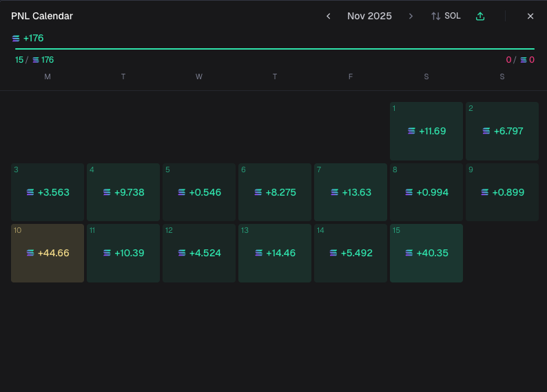Click the F weekday column header
The height and width of the screenshot is (392, 547).
[x=351, y=76]
